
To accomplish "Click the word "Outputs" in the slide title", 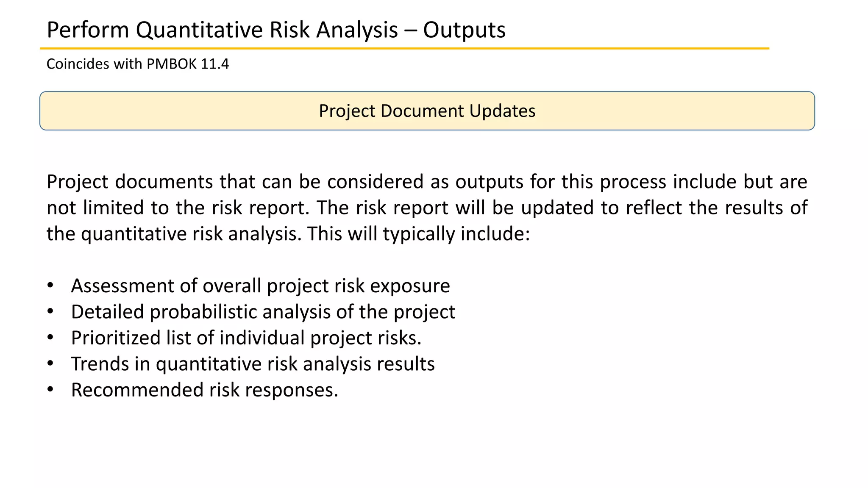I will point(464,30).
